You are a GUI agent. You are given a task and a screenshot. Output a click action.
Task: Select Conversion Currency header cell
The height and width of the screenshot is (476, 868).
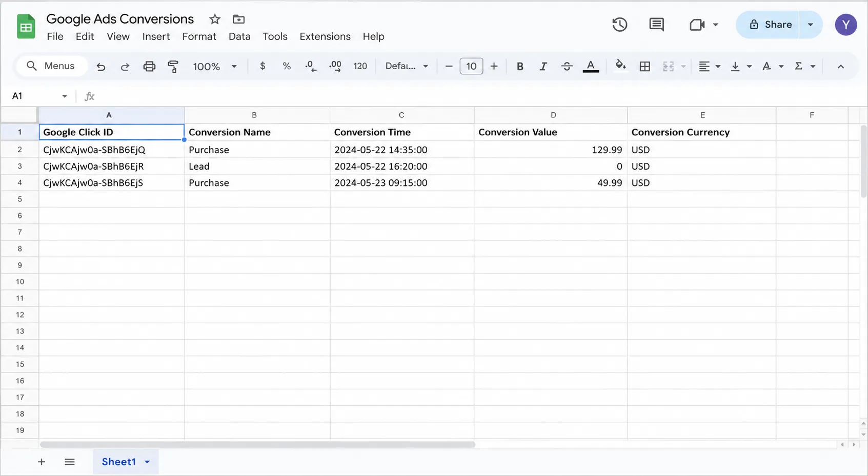pyautogui.click(x=701, y=132)
